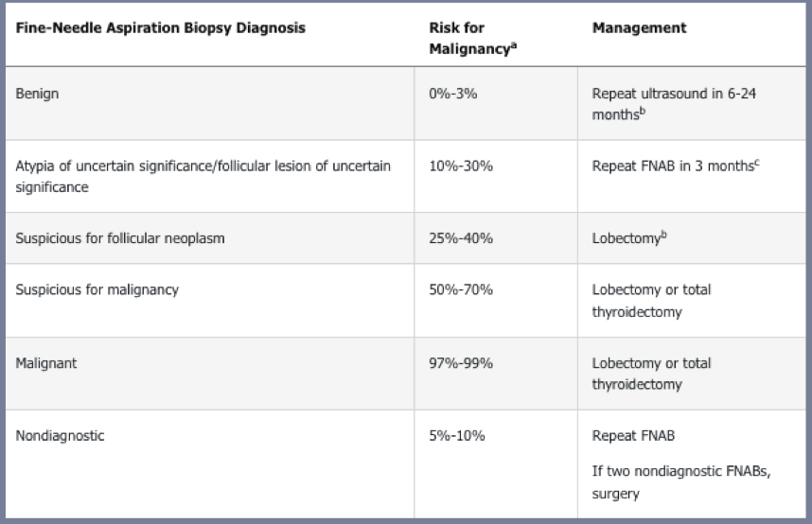
Task: Click the 50%-70% risk value
Action: (x=460, y=289)
